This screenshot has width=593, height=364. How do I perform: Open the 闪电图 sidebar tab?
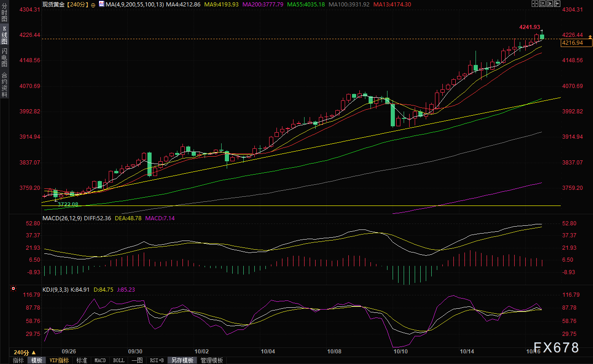pos(4,57)
